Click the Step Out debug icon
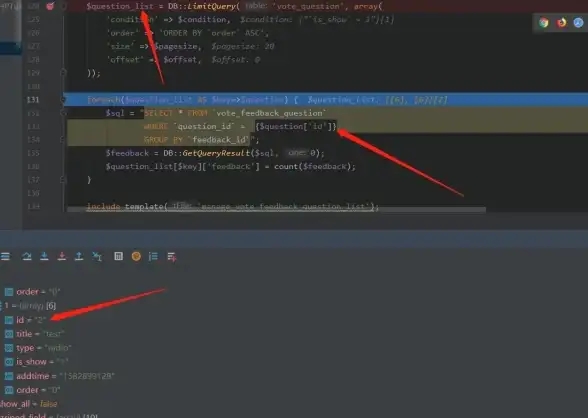The width and height of the screenshot is (588, 418). tap(79, 256)
